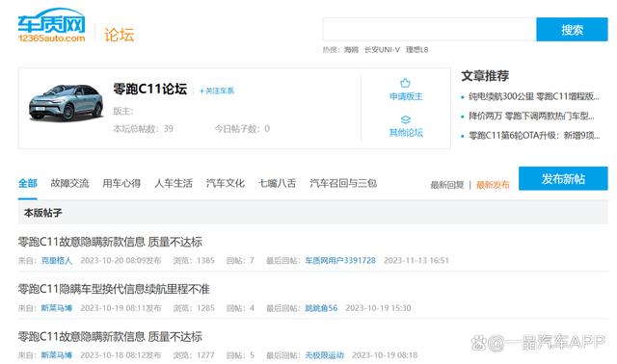The width and height of the screenshot is (617, 364).
Task: Open the 申请版主 link
Action: (x=406, y=96)
